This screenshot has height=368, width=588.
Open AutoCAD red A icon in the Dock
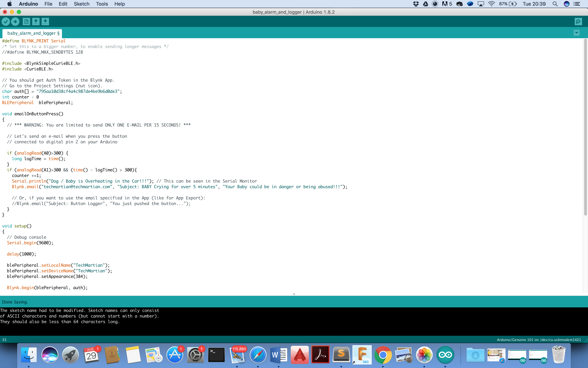click(300, 355)
